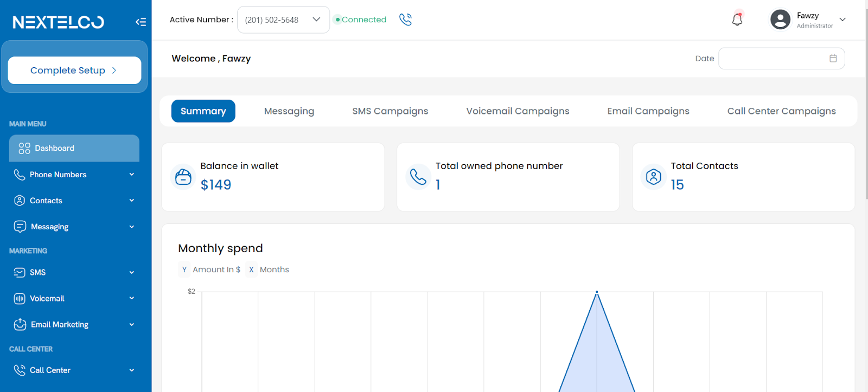The height and width of the screenshot is (392, 868).
Task: Click the Date input field
Action: [x=781, y=59]
